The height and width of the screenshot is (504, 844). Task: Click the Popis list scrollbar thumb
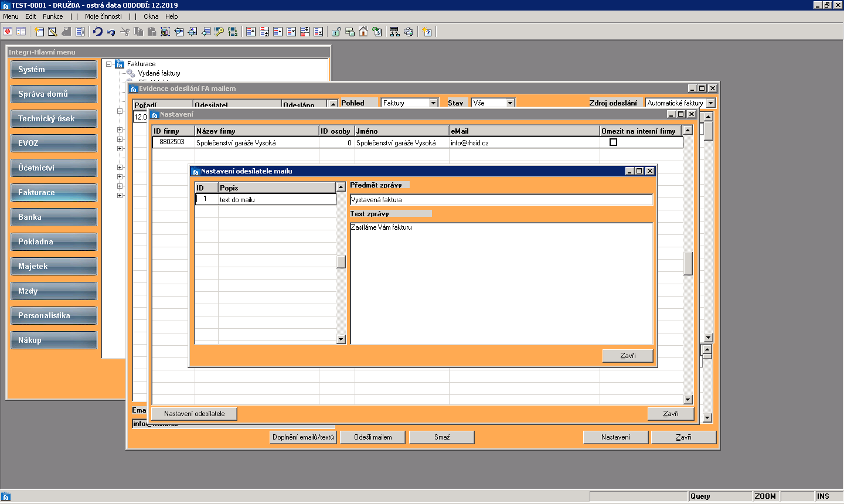point(341,262)
